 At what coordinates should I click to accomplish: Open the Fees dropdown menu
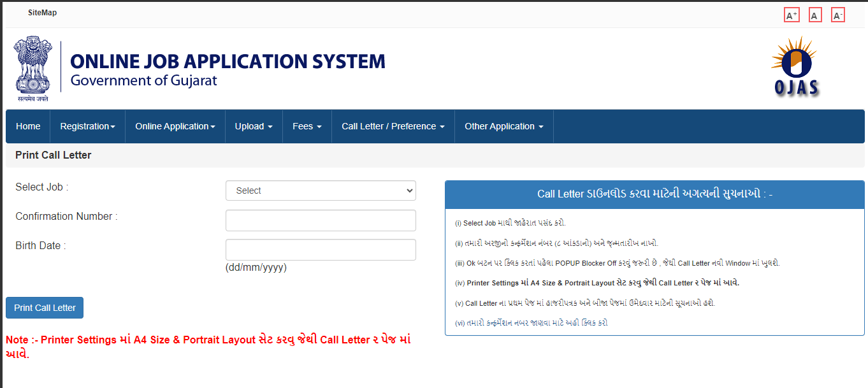pos(307,126)
